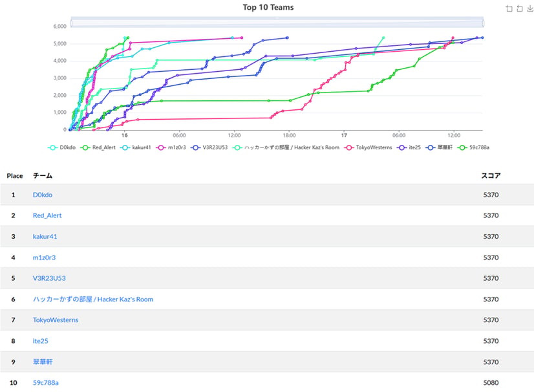Open m1z0r3 team link
534x392 pixels.
pyautogui.click(x=44, y=257)
